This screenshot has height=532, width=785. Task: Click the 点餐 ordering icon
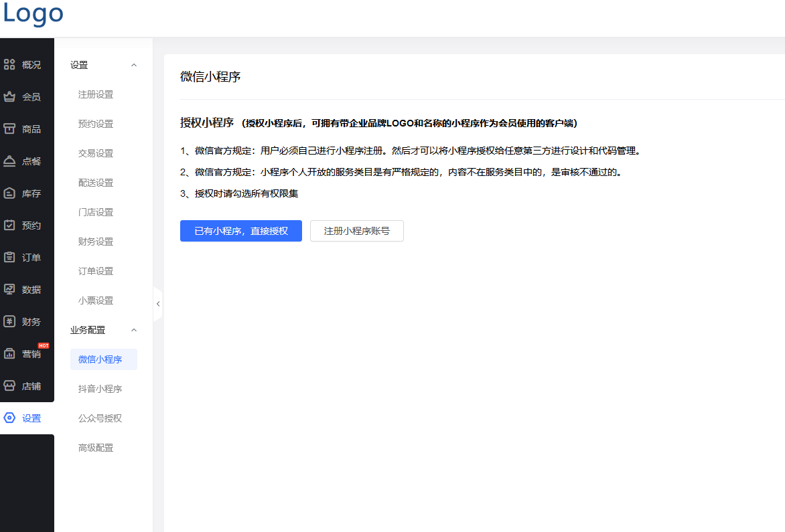(27, 161)
